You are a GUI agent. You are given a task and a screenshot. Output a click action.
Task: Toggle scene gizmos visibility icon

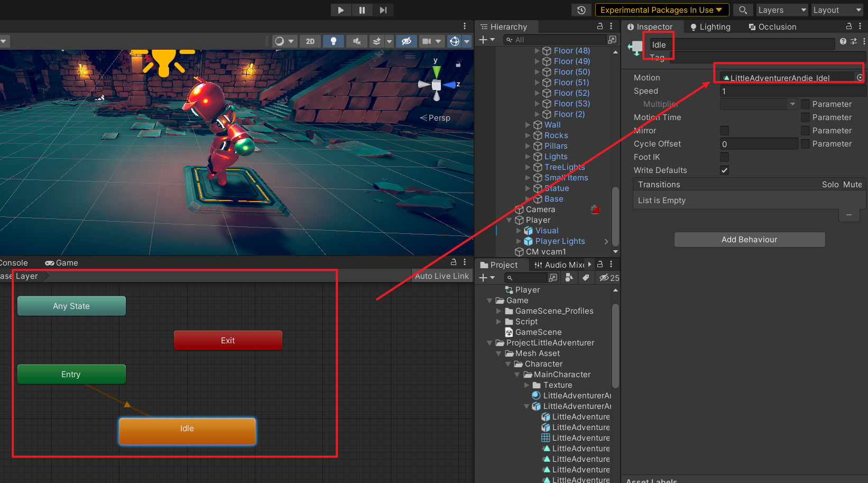[455, 41]
